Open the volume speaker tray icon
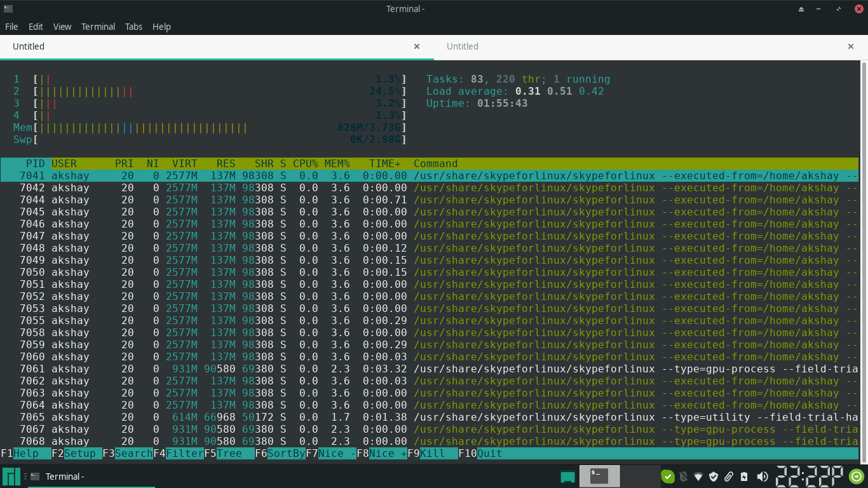 [x=762, y=477]
